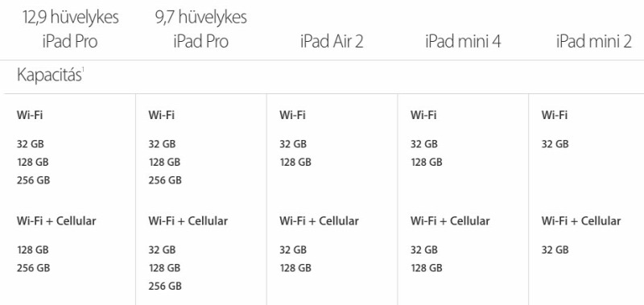Select the 9,7 hüvelykes iPad Pro heading

pos(200,30)
